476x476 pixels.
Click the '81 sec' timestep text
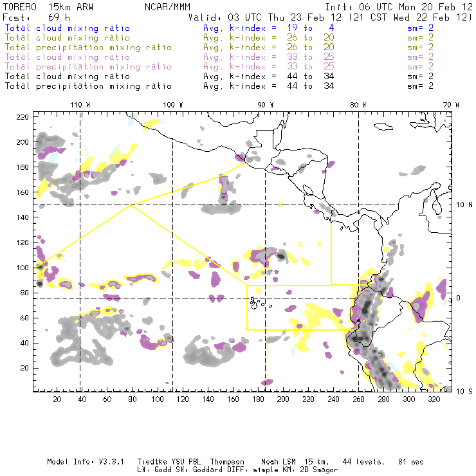[411, 462]
